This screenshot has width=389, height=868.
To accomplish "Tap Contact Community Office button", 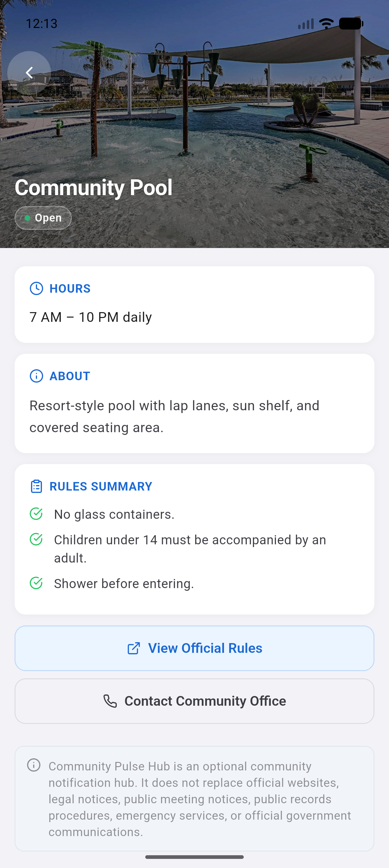I will pyautogui.click(x=194, y=701).
